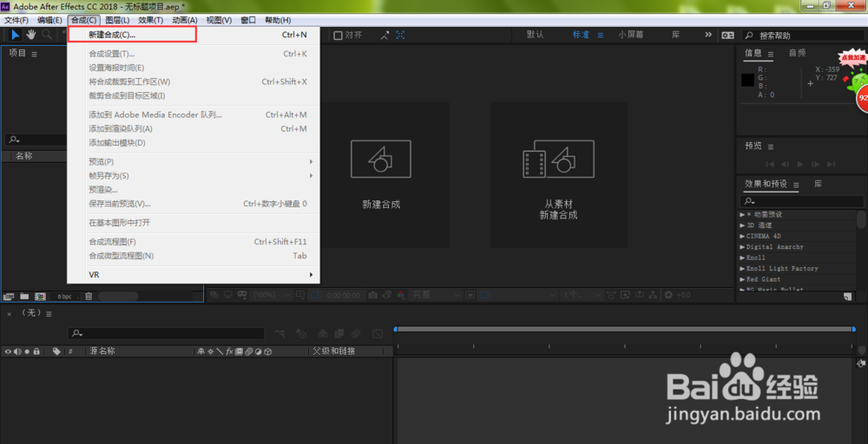Toggle mask and shape path visibility goggles icon
This screenshot has width=868, height=444.
tap(242, 295)
